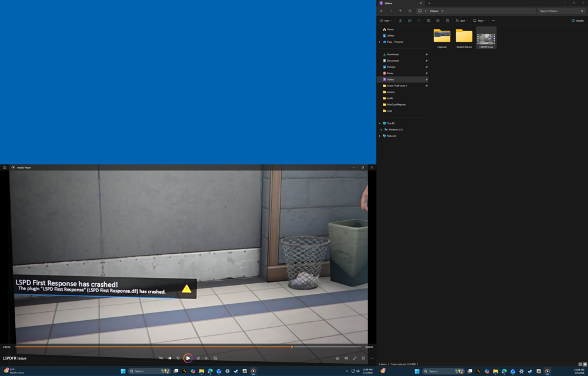
Task: Toggle repeat mode in Media Player
Action: click(215, 358)
